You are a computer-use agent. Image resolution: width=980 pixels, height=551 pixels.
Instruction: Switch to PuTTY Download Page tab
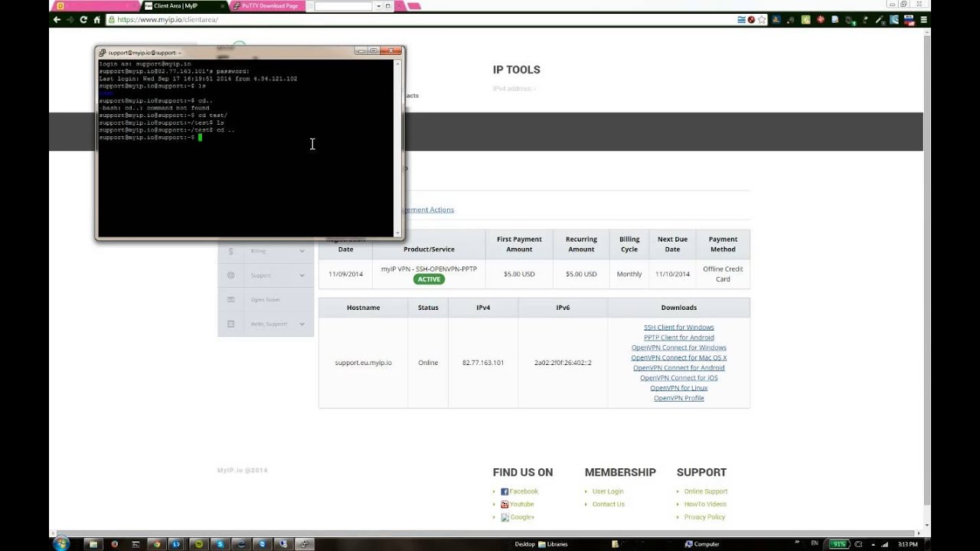pos(269,6)
